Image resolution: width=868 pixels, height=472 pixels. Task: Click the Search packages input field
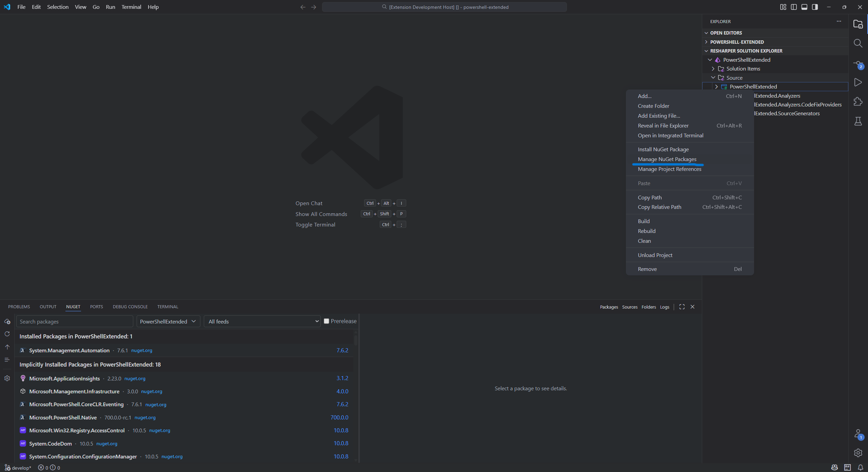pyautogui.click(x=75, y=321)
